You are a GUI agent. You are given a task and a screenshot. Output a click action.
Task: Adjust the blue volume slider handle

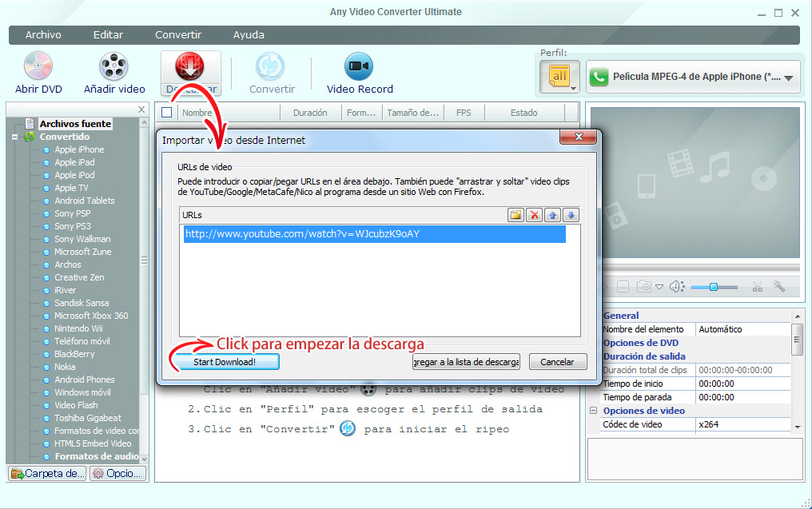click(x=713, y=286)
